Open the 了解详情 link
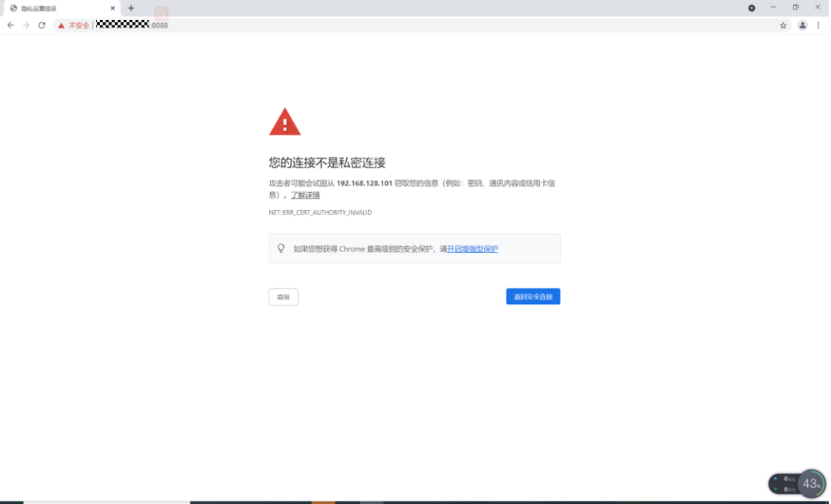 pos(307,195)
